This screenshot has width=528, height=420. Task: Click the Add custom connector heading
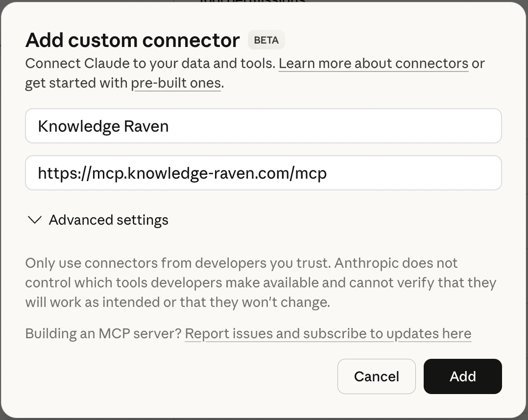click(132, 40)
